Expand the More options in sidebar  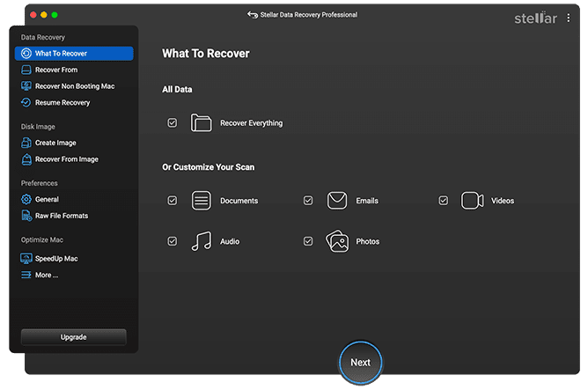[46, 275]
